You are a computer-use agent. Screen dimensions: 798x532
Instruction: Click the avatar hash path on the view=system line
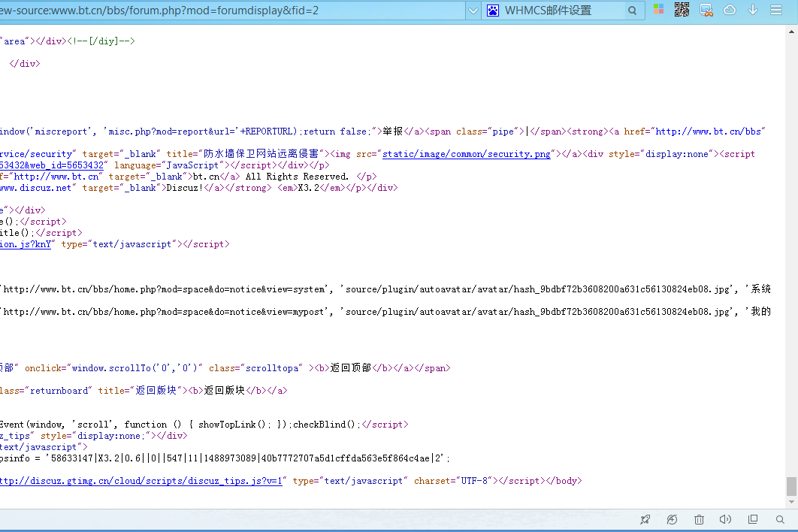(538, 289)
